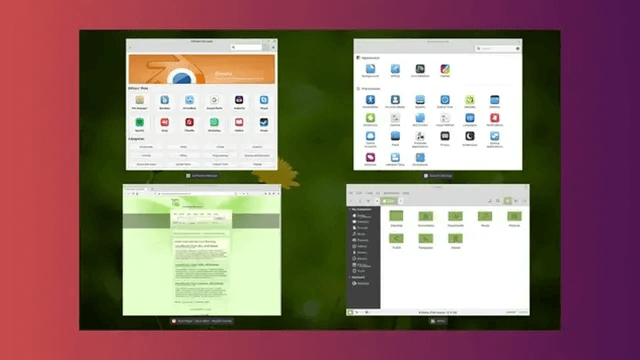This screenshot has width=640, height=360.
Task: Open Workspaces in System Settings
Action: pos(420,159)
